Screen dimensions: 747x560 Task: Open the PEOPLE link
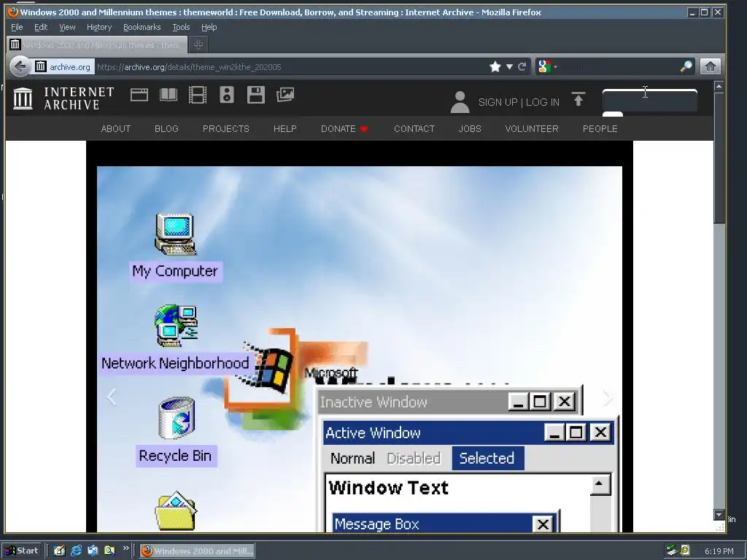[x=600, y=129]
